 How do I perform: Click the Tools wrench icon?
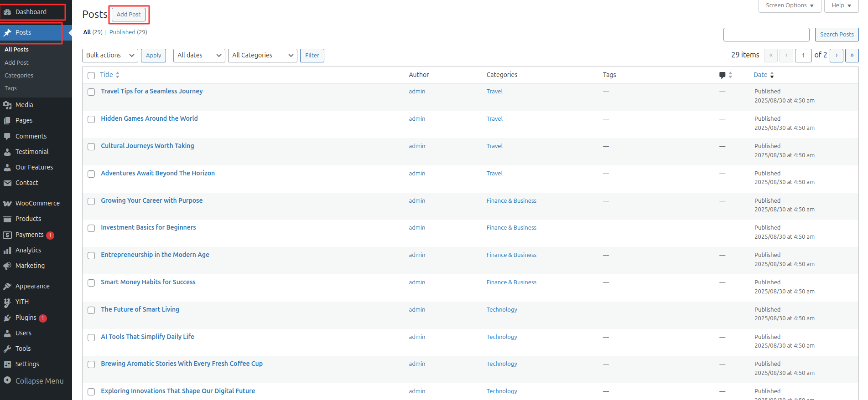[7, 349]
